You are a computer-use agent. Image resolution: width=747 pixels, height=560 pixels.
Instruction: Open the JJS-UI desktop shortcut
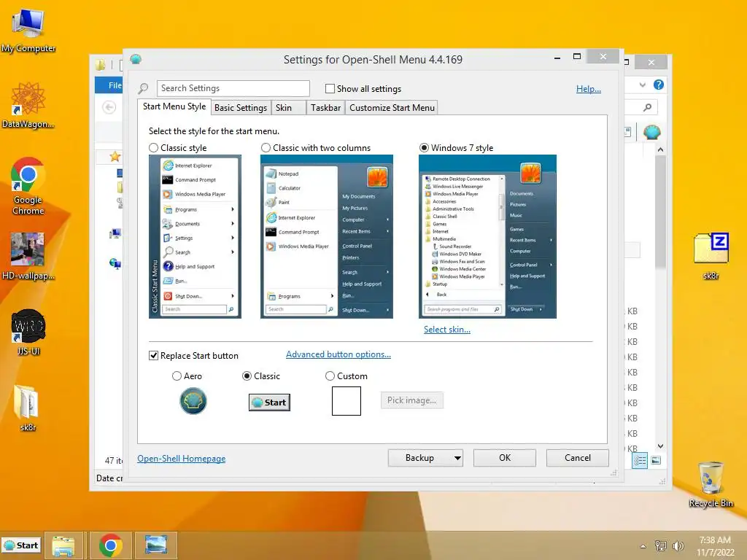28,332
